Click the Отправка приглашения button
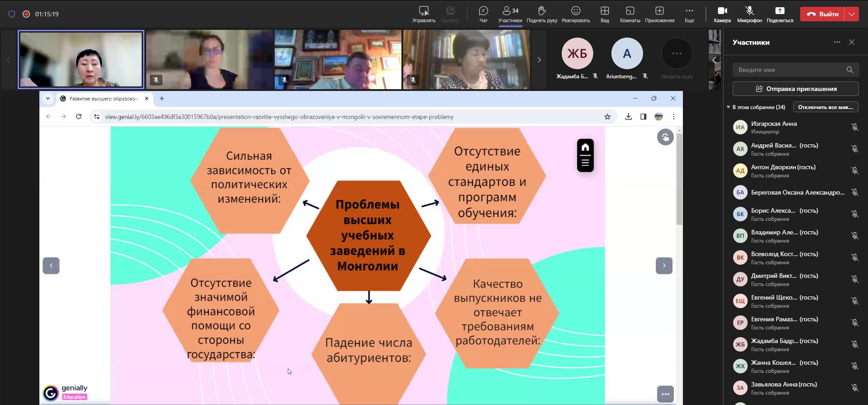868x405 pixels. 795,89
